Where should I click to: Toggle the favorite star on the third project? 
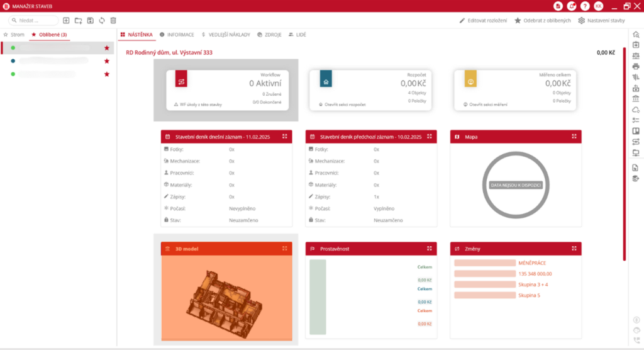tap(107, 74)
